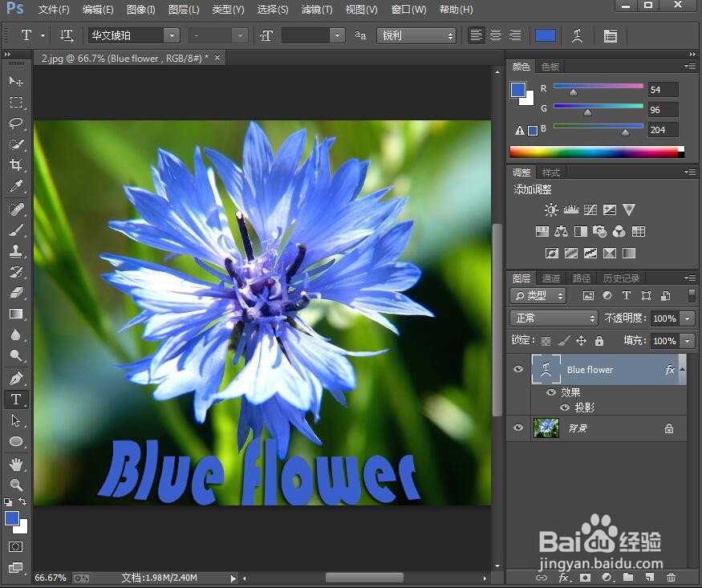Screen dimensions: 702x588
Task: Click the G value field 96
Action: coord(663,110)
